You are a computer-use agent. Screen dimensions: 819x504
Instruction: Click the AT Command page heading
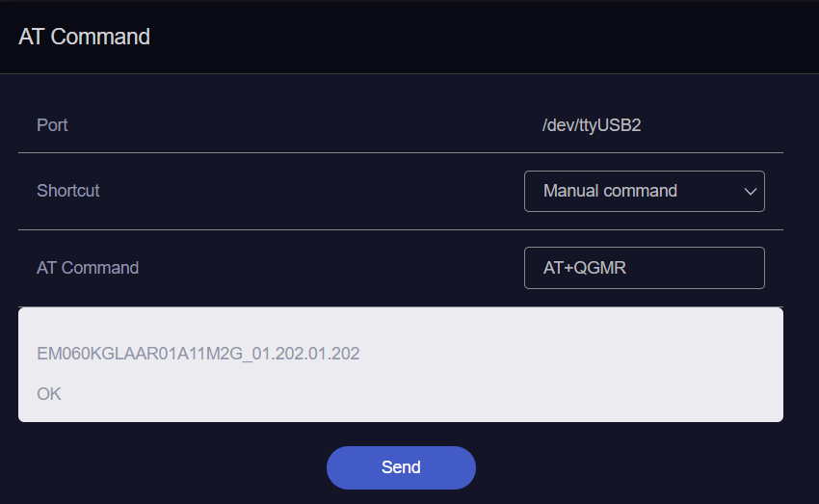pos(84,37)
